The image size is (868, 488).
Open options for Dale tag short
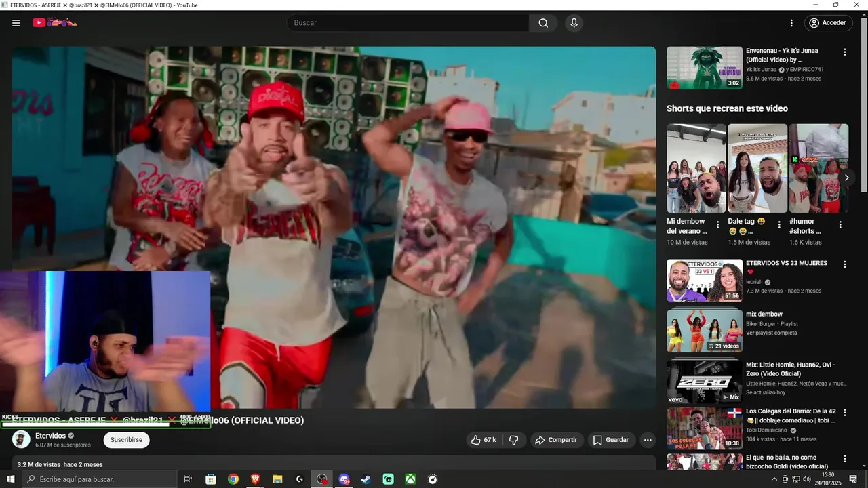(779, 225)
